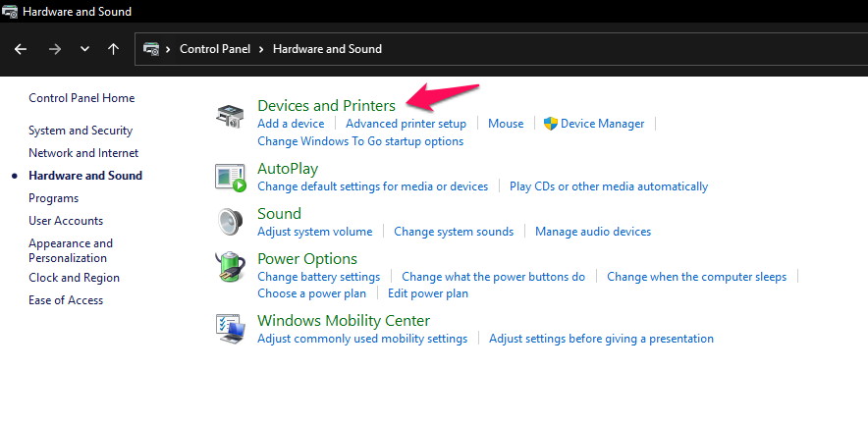Open Network and Internet in sidebar
This screenshot has height=424, width=868.
[83, 153]
